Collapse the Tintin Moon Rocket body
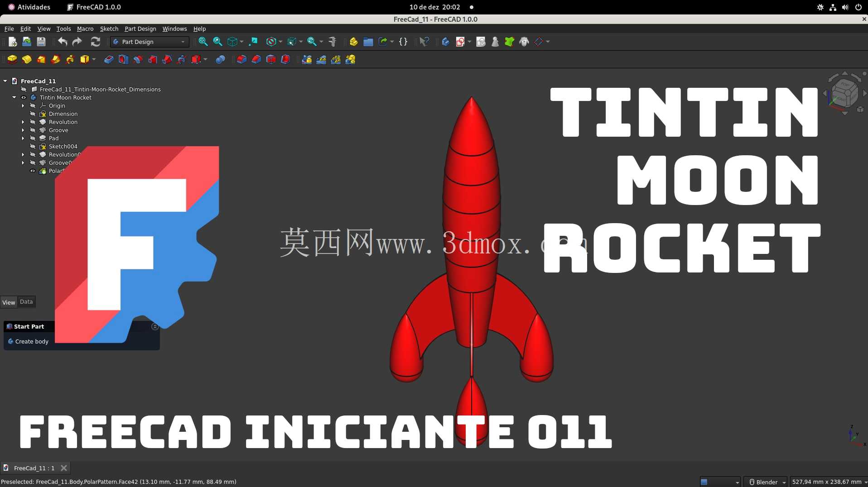The width and height of the screenshot is (868, 487). 14,97
